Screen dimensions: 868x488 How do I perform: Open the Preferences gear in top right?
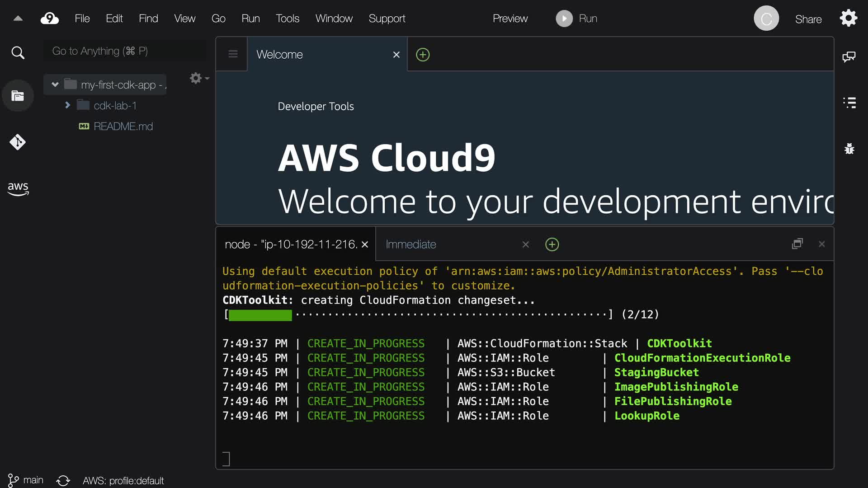tap(849, 19)
